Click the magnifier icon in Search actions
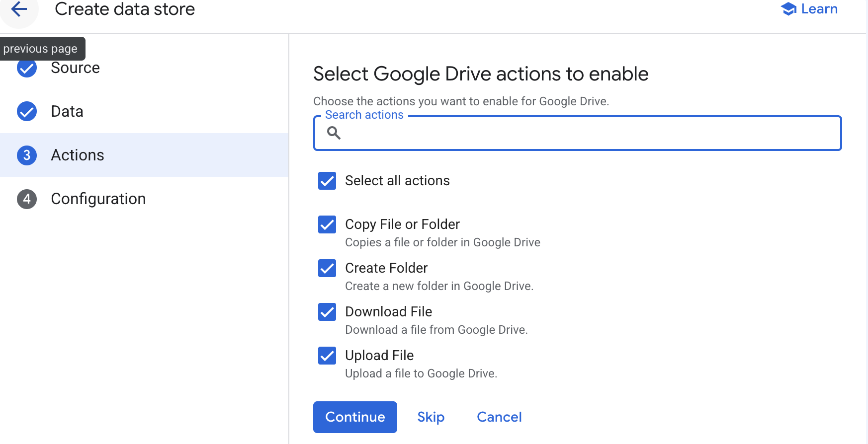Image resolution: width=868 pixels, height=444 pixels. (x=334, y=133)
